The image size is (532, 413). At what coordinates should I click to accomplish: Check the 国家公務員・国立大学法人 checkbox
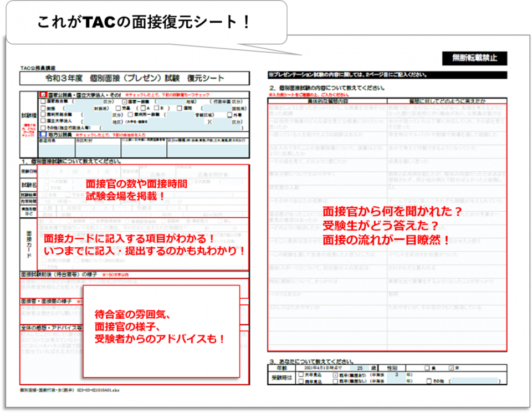[43, 95]
